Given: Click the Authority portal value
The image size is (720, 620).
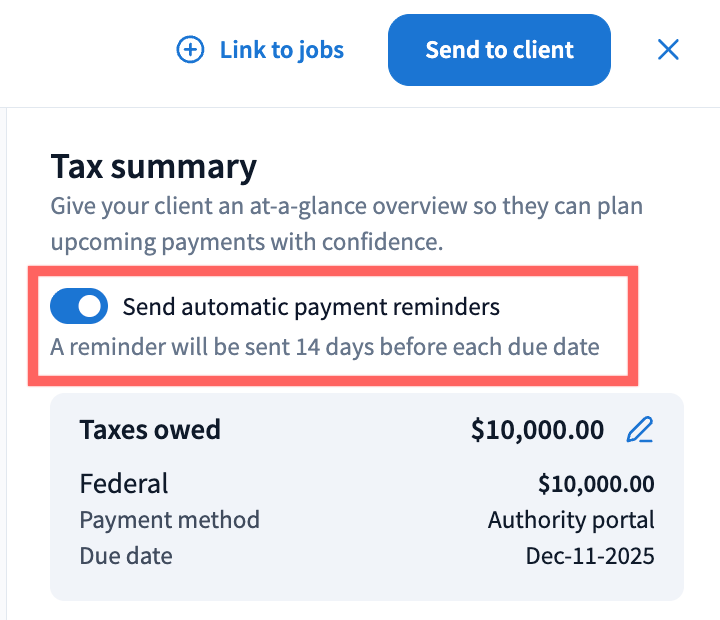Looking at the screenshot, I should (571, 520).
